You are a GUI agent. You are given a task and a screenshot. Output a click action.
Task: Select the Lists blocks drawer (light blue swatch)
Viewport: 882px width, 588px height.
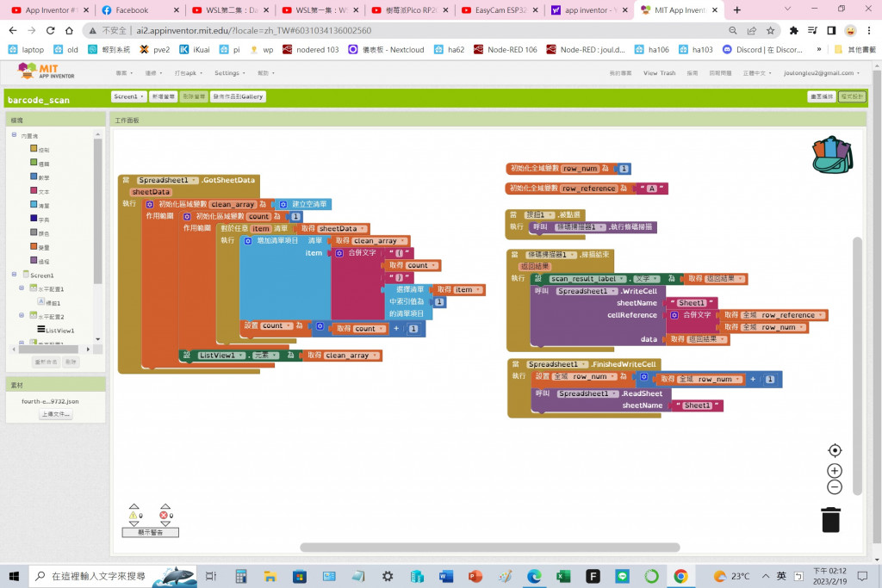(34, 205)
